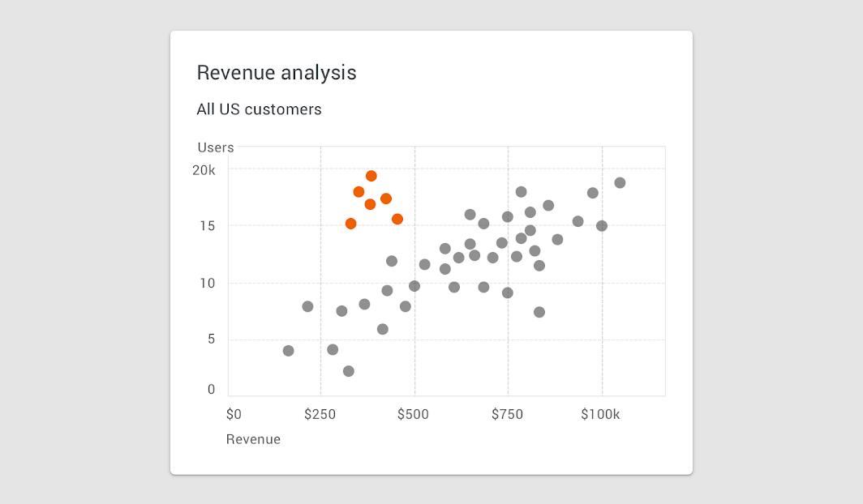863x504 pixels.
Task: Click the 0 tick label on Users axis
Action: 212,390
